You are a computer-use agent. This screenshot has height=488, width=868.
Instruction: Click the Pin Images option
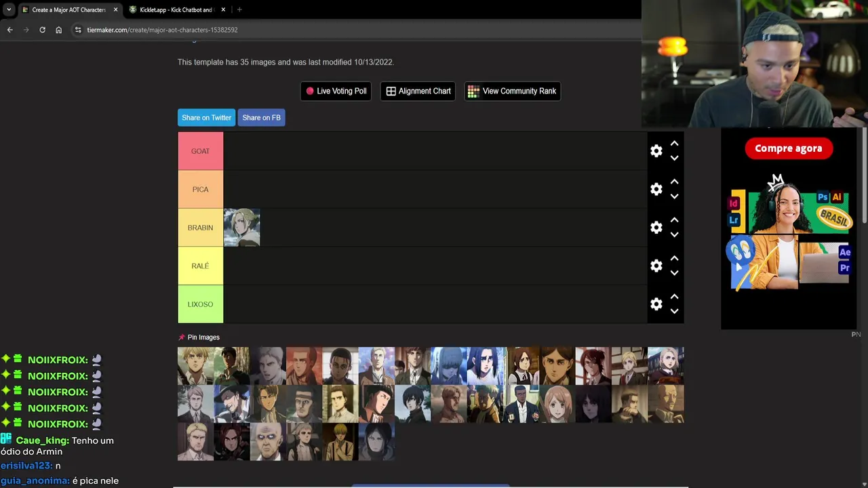tap(199, 337)
